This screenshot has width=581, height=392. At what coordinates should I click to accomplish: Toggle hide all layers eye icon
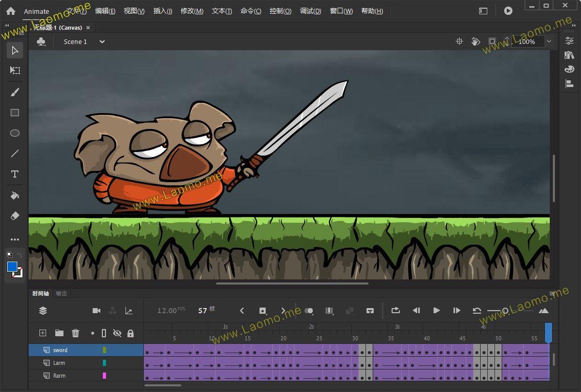[117, 333]
